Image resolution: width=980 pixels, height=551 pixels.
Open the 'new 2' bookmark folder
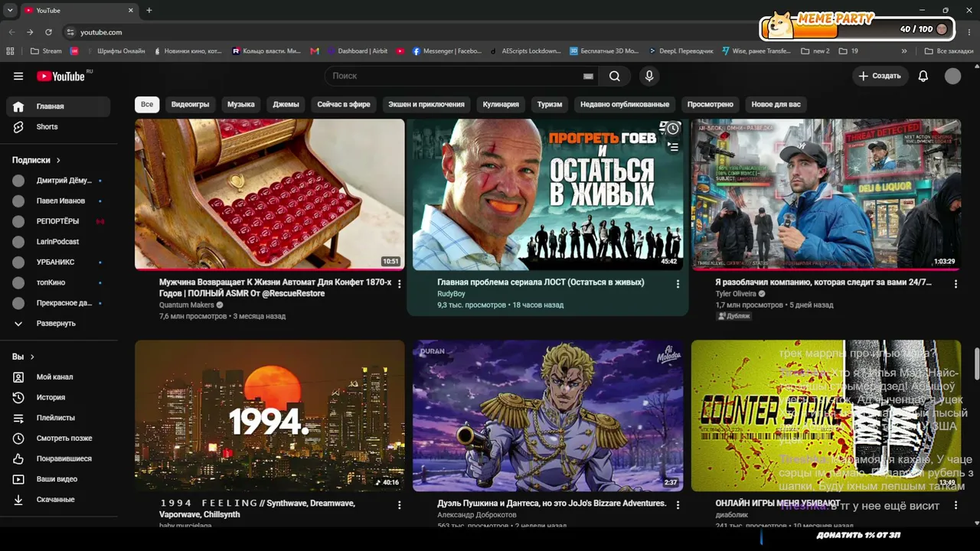[815, 51]
